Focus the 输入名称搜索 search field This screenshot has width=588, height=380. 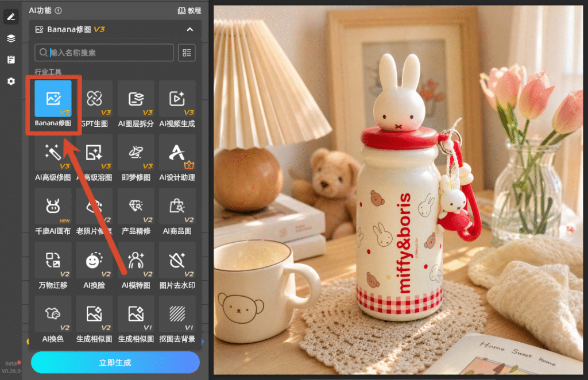click(x=104, y=52)
